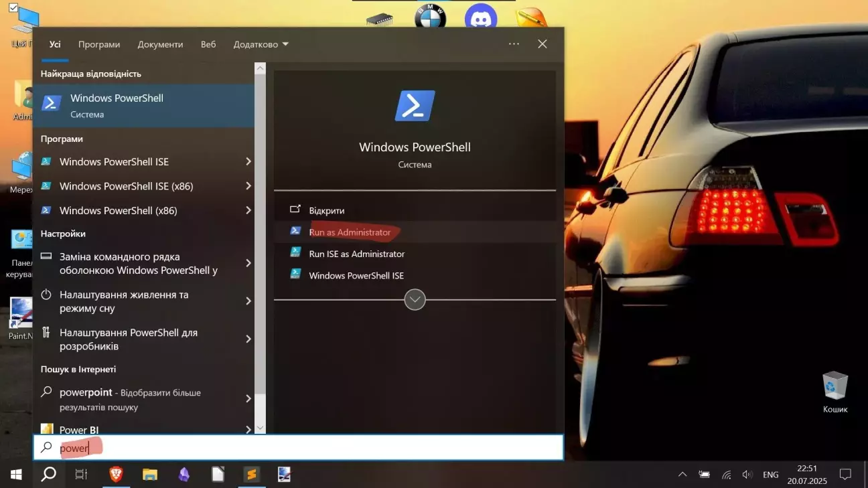The width and height of the screenshot is (868, 488).
Task: Open the network Wi-Fi tray icon
Action: tap(727, 475)
